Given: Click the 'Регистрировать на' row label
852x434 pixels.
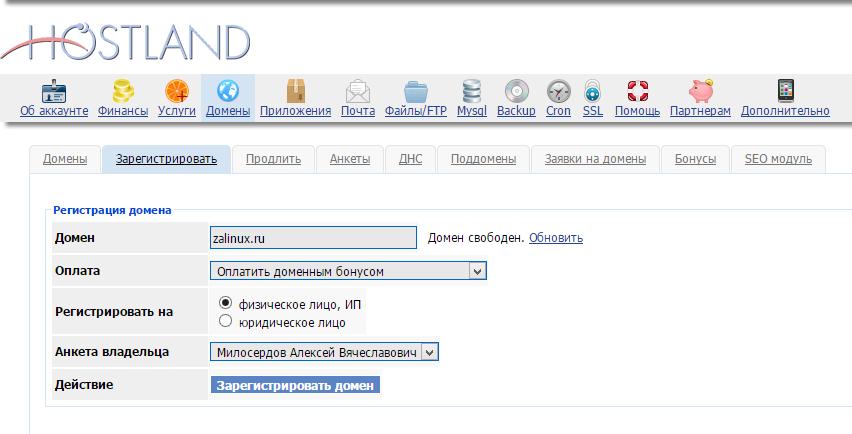Looking at the screenshot, I should [x=114, y=312].
